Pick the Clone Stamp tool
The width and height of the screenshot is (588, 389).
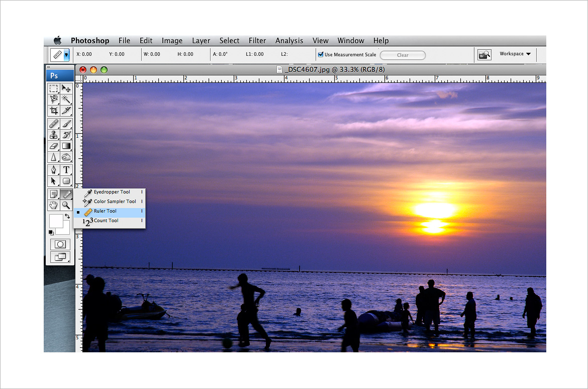[x=54, y=135]
